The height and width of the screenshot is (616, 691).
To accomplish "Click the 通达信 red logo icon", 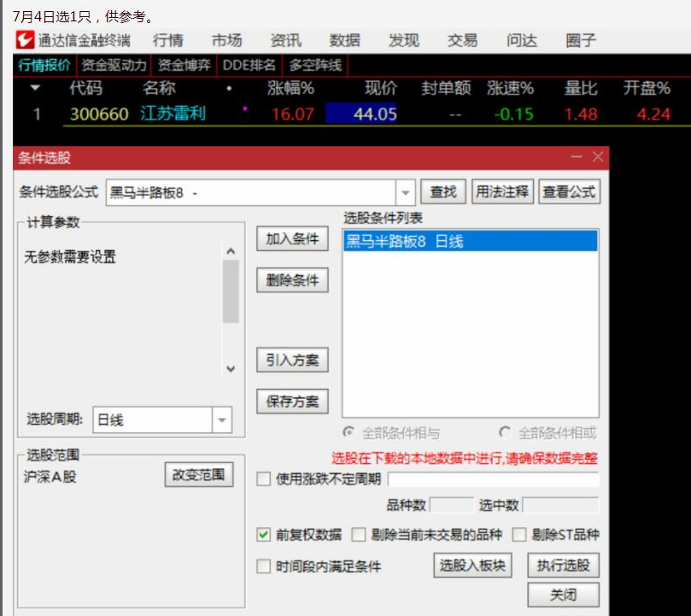I will [25, 40].
